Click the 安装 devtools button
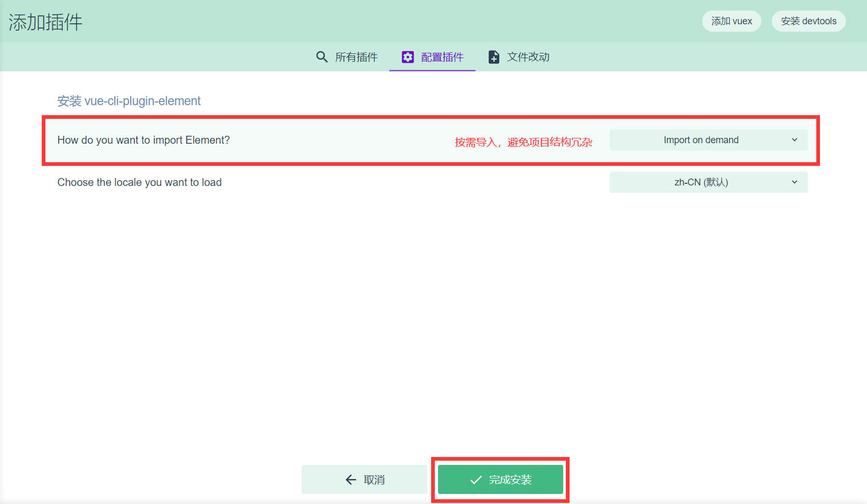This screenshot has width=867, height=504. (x=809, y=21)
